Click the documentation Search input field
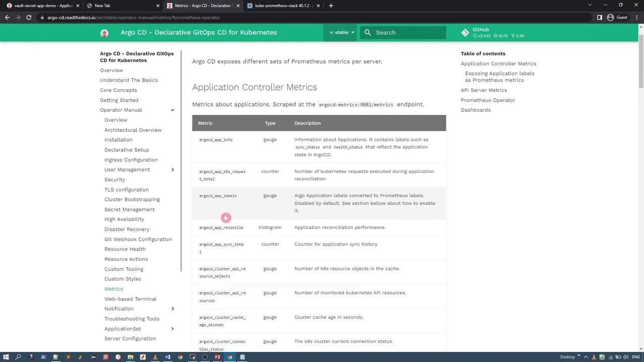Screen dimensions: 644x362 pyautogui.click(x=403, y=33)
